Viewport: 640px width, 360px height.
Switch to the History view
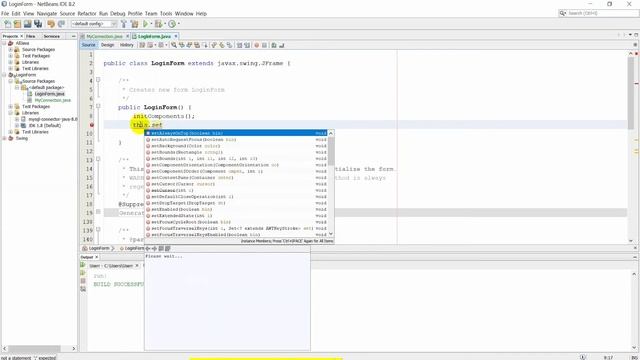(127, 45)
